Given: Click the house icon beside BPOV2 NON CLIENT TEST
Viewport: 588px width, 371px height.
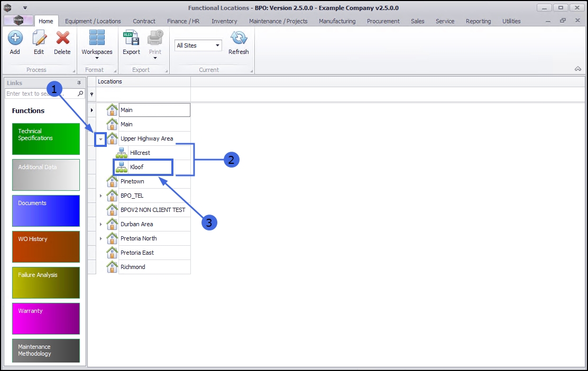Looking at the screenshot, I should click(112, 209).
